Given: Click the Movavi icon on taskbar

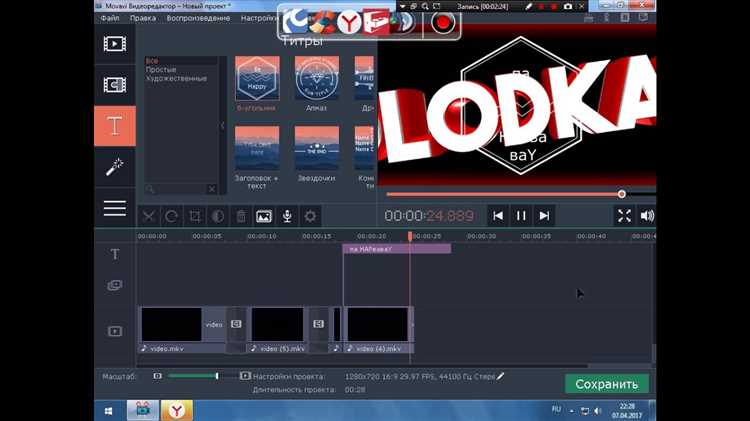Looking at the screenshot, I should (143, 410).
